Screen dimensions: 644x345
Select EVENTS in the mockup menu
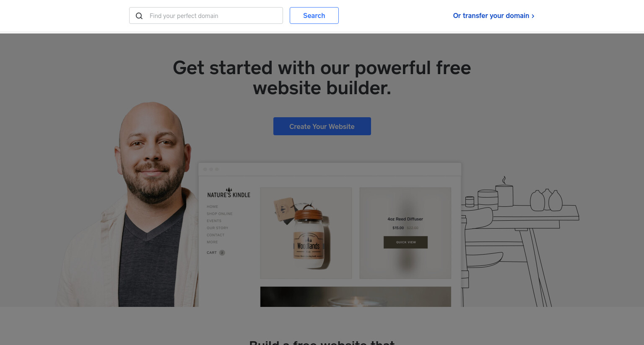coord(214,221)
